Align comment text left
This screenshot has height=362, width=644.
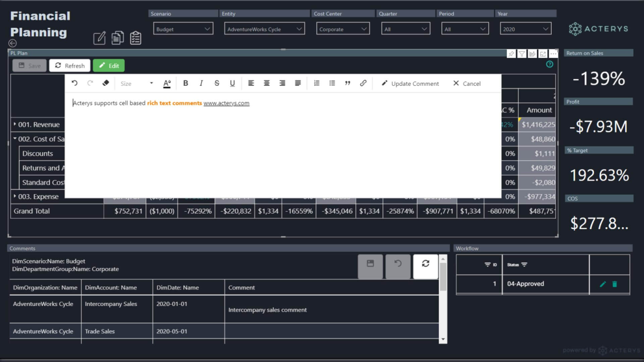point(251,83)
